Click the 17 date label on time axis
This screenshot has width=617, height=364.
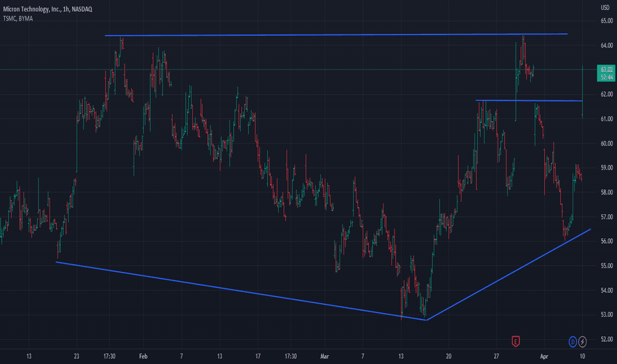(x=258, y=357)
